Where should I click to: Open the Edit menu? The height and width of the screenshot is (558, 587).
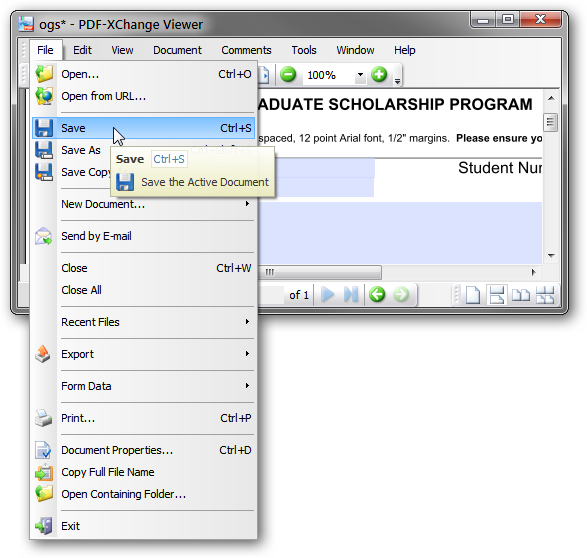[82, 50]
